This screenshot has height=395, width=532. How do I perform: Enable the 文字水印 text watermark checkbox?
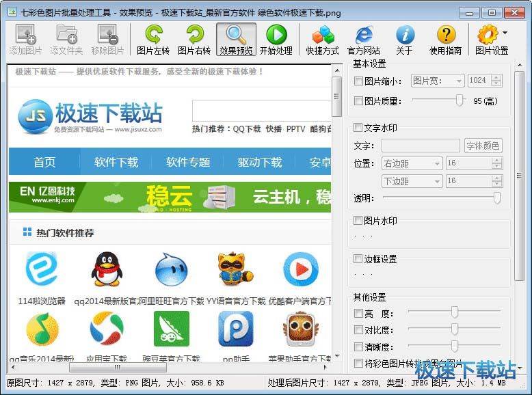coord(358,128)
